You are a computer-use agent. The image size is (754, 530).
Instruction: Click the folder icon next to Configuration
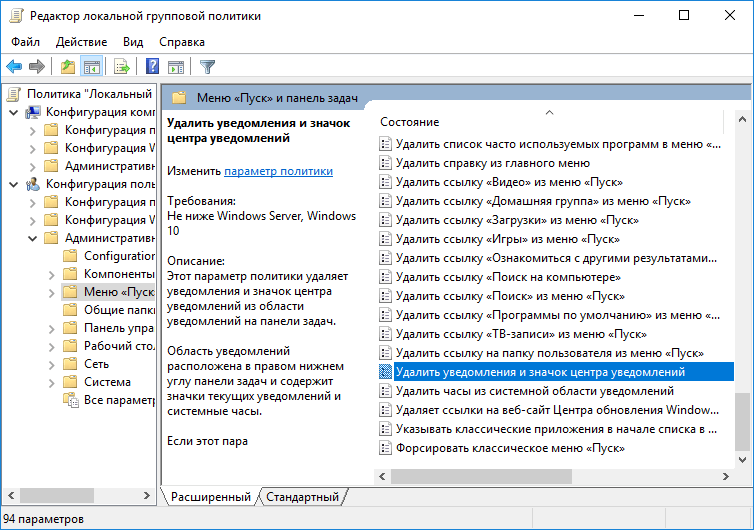[70, 256]
